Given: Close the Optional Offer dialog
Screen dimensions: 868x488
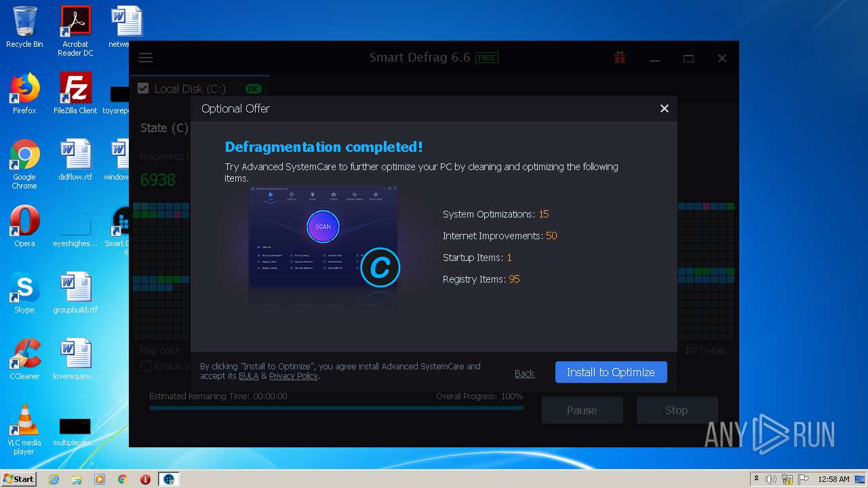Looking at the screenshot, I should point(665,108).
